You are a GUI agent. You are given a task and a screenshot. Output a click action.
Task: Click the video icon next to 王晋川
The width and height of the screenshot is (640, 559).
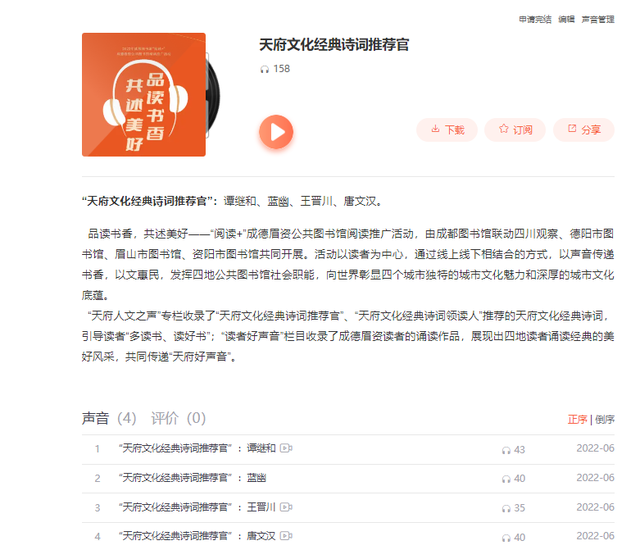click(286, 507)
